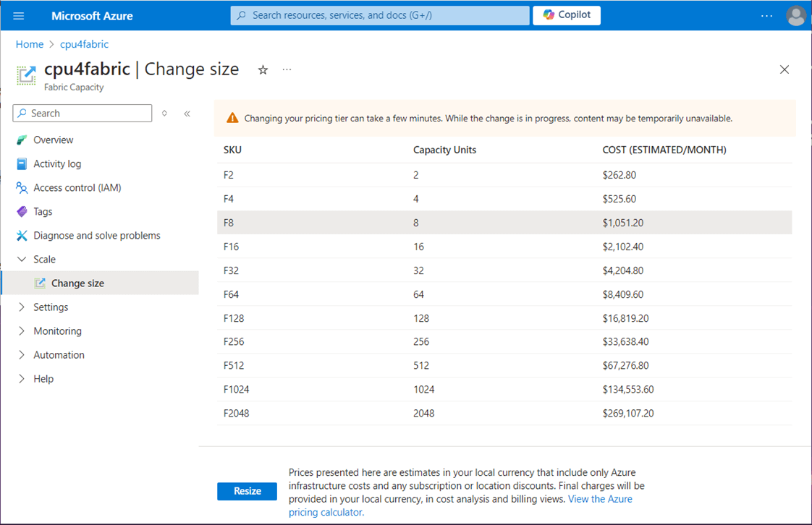Image resolution: width=812 pixels, height=525 pixels.
Task: Open Diagnose and solve problems
Action: [96, 236]
